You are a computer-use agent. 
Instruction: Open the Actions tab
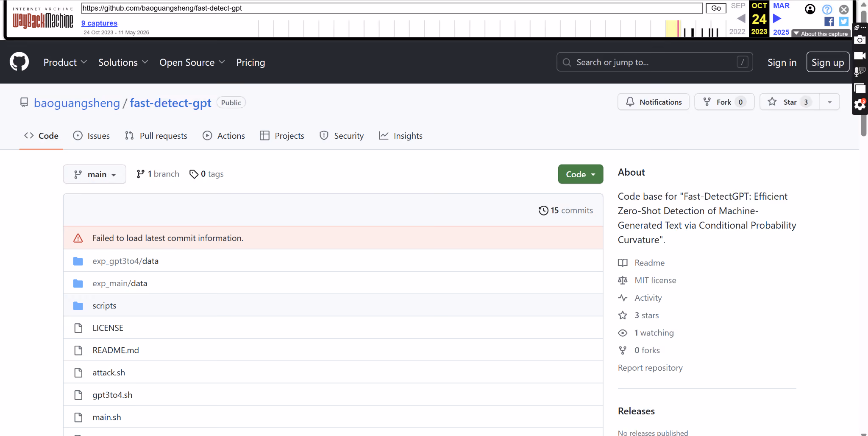tap(224, 136)
